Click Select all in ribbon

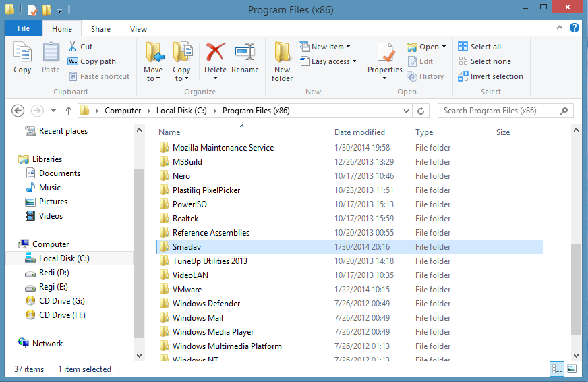coord(479,47)
